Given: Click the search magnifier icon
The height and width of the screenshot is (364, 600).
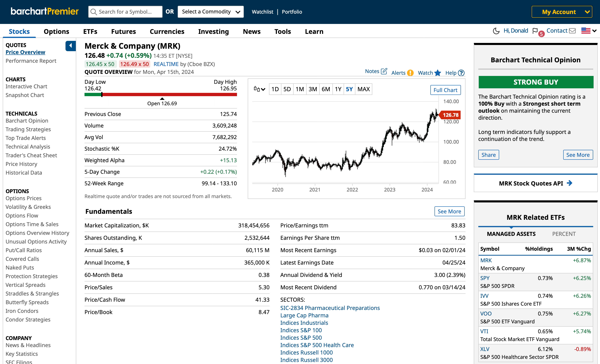Looking at the screenshot, I should pos(94,12).
